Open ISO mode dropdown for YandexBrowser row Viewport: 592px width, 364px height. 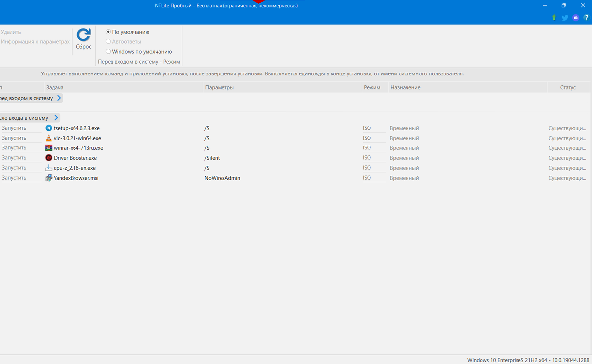373,178
